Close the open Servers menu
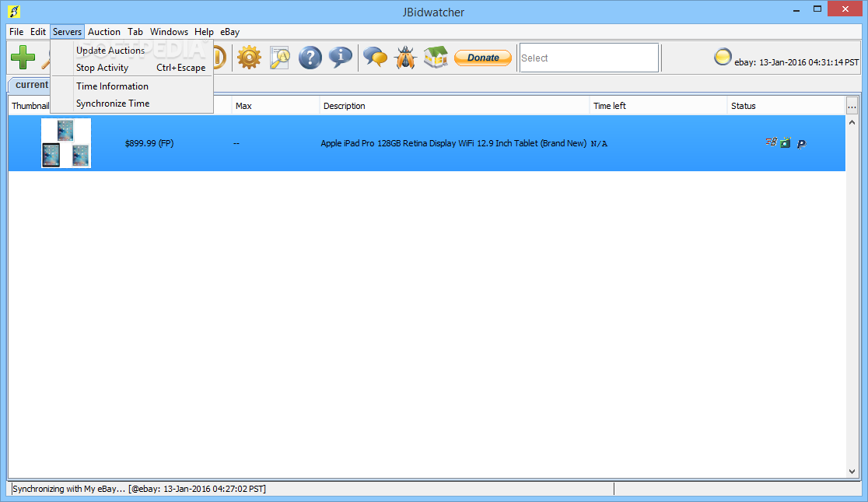The height and width of the screenshot is (502, 868). point(67,32)
